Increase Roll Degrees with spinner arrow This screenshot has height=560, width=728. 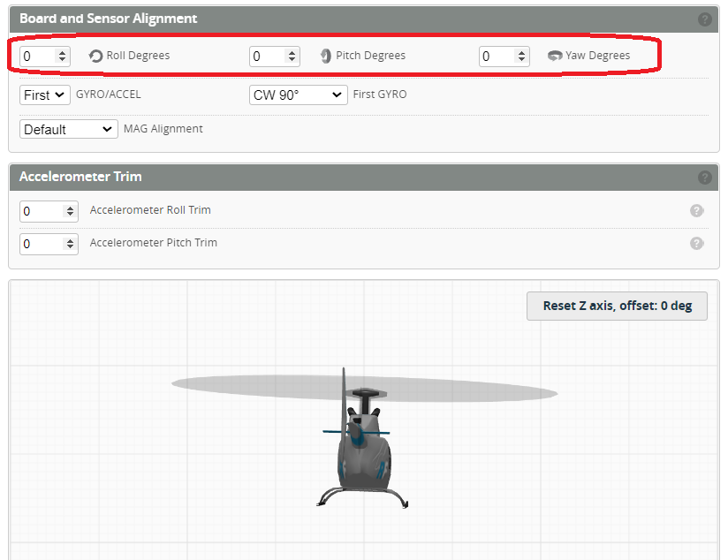(x=62, y=52)
